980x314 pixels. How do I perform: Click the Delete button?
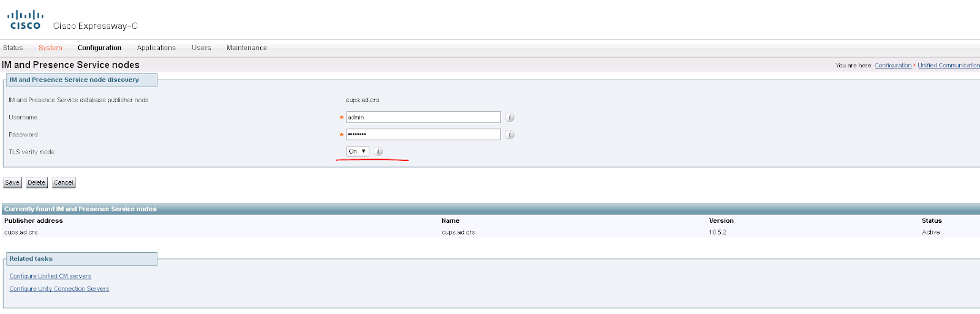coord(37,182)
